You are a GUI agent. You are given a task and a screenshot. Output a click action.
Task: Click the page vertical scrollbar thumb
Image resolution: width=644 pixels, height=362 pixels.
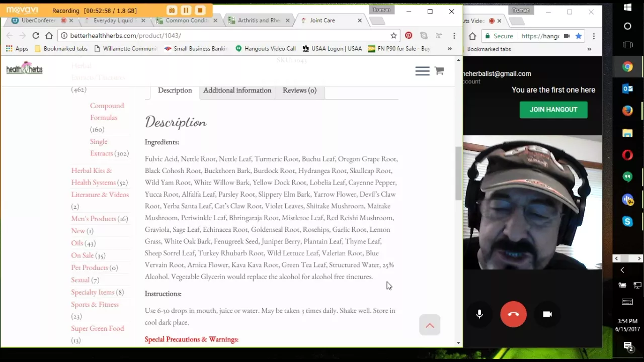[x=458, y=173]
